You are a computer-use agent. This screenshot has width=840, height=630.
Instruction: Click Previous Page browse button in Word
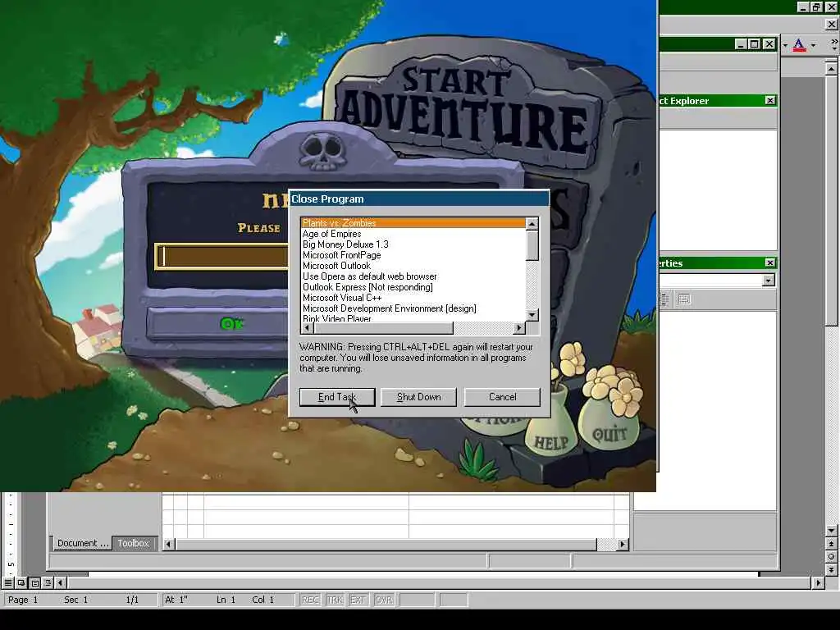pyautogui.click(x=831, y=543)
